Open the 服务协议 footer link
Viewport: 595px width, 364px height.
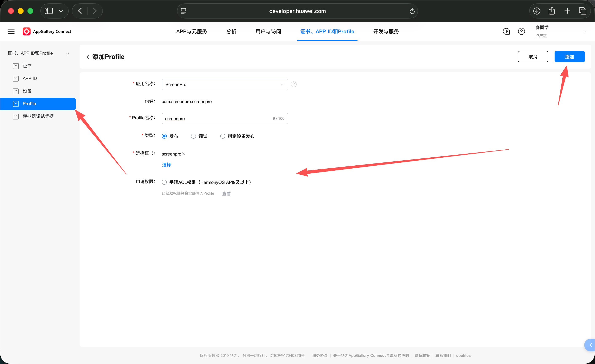pyautogui.click(x=320, y=356)
